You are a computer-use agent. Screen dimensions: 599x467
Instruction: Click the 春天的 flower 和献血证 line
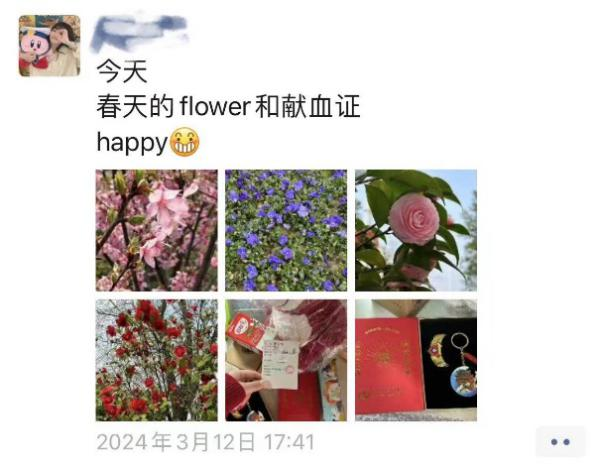pos(228,107)
